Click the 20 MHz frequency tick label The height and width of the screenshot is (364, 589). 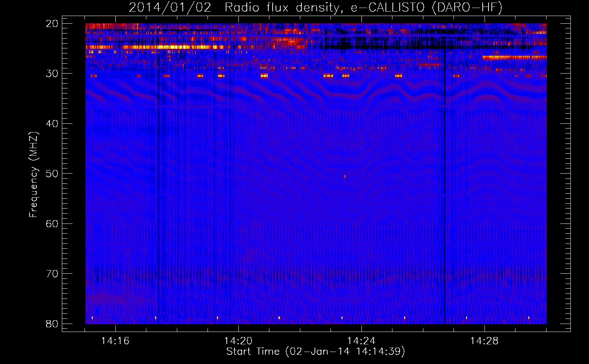(52, 24)
